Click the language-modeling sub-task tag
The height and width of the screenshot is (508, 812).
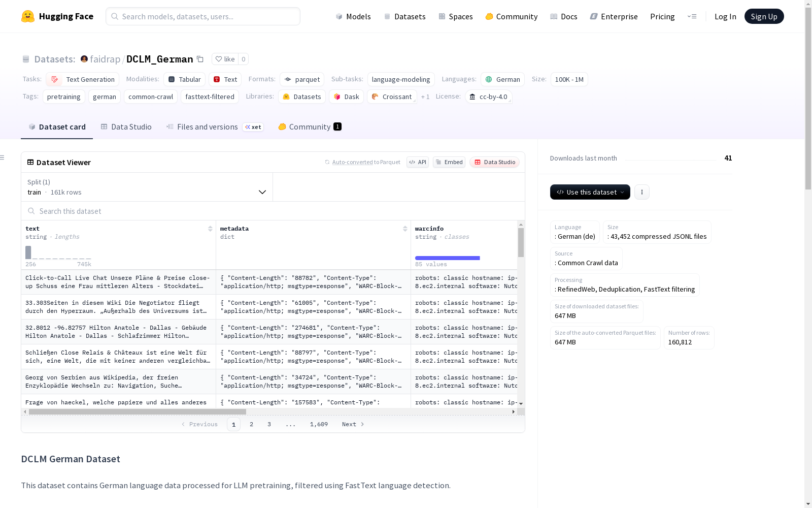(x=401, y=79)
